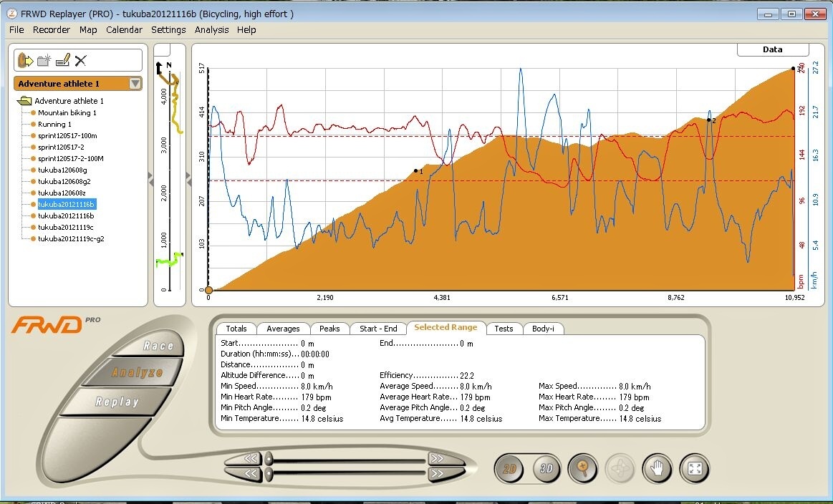This screenshot has height=504, width=833.
Task: Click the green track segment on the route map
Action: [170, 260]
